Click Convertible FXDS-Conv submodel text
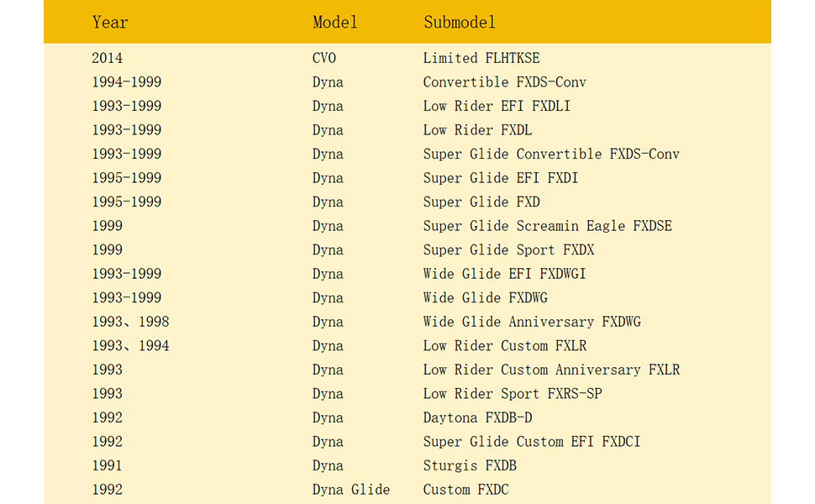Image resolution: width=815 pixels, height=504 pixels. (x=504, y=82)
